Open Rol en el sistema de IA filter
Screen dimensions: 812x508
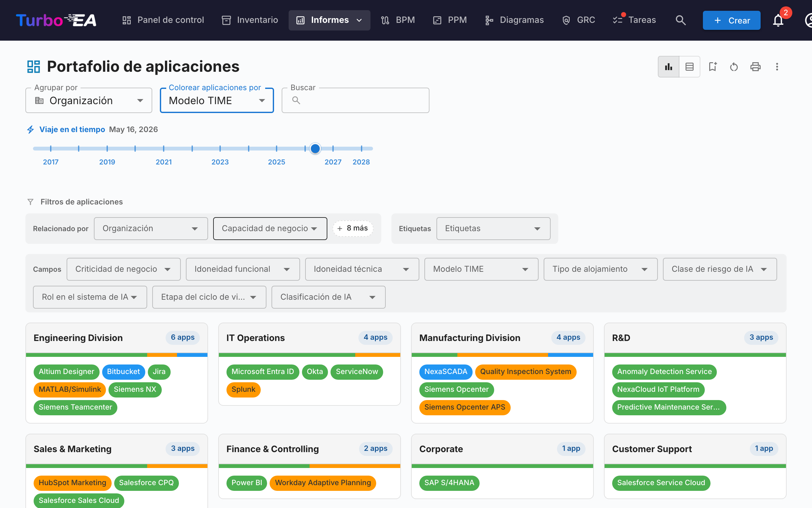[90, 297]
